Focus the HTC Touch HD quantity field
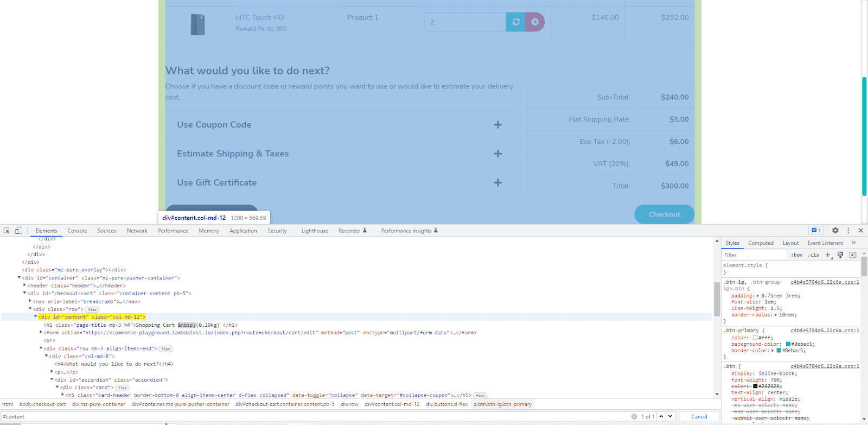This screenshot has height=425, width=868. pos(465,22)
